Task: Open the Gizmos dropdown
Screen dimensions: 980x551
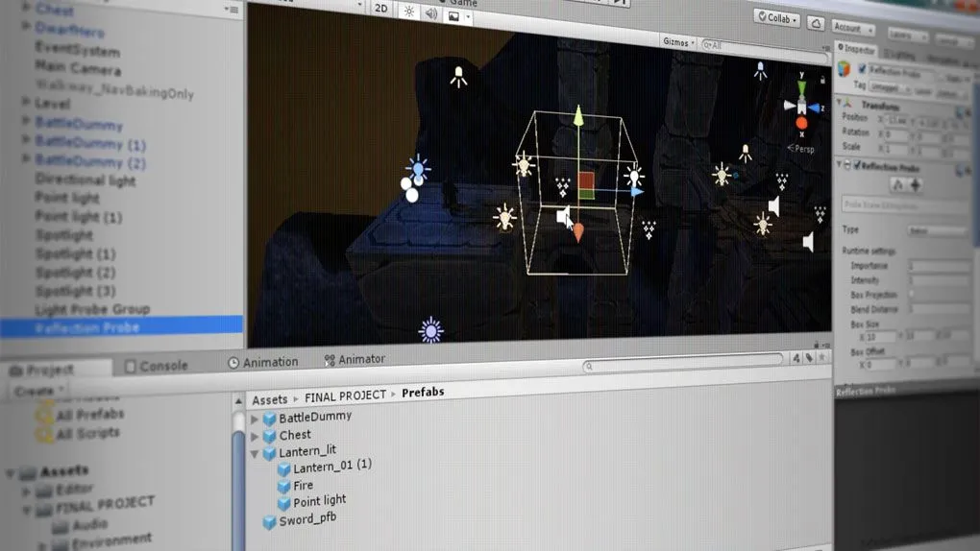Action: click(x=678, y=42)
